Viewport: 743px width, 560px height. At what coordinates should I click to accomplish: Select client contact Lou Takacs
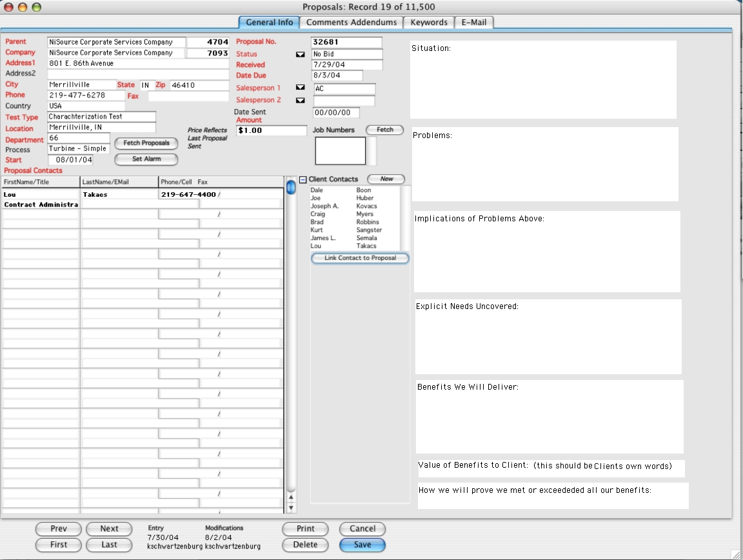(355, 246)
